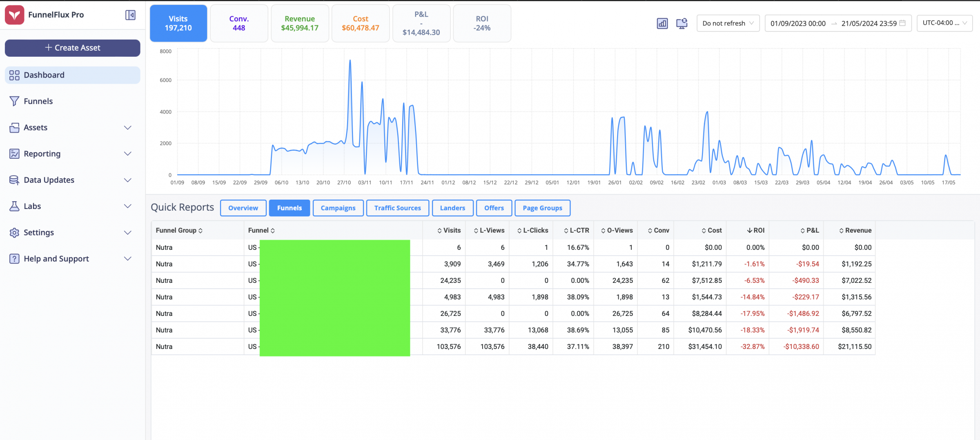Click the monitor refresh icon

pos(682,23)
